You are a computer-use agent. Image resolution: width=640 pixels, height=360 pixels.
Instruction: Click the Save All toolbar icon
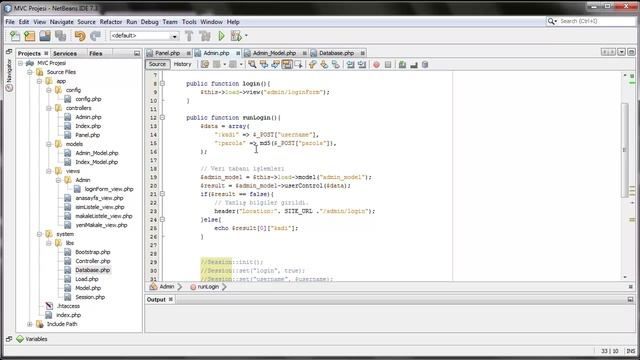[x=60, y=36]
